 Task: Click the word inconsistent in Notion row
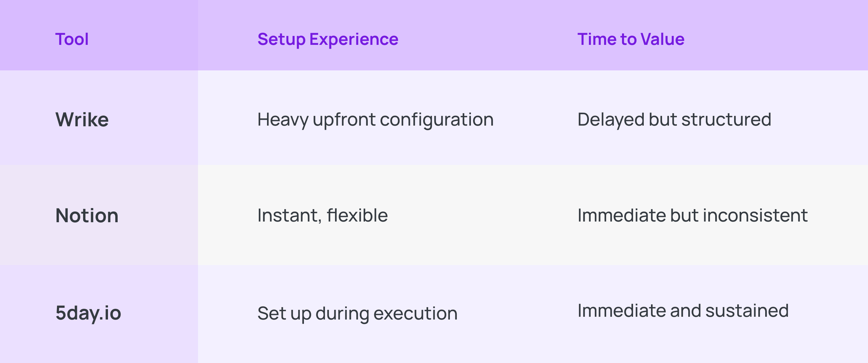click(755, 215)
